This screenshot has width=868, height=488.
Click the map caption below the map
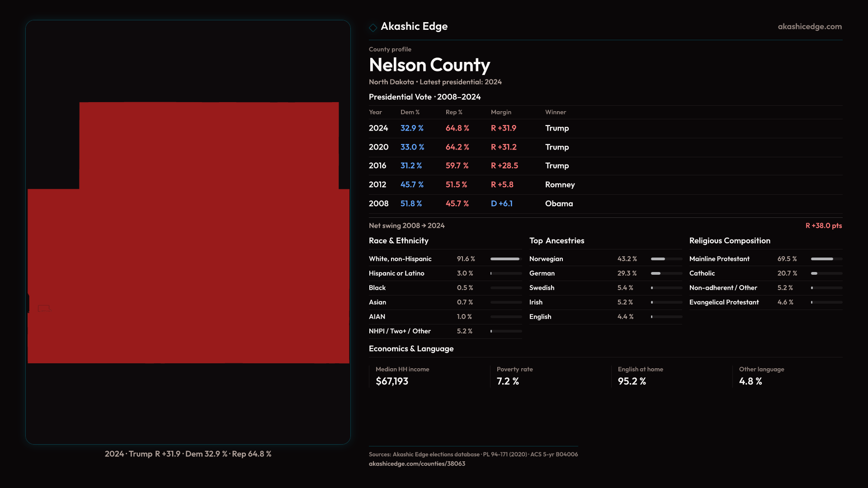tap(188, 454)
